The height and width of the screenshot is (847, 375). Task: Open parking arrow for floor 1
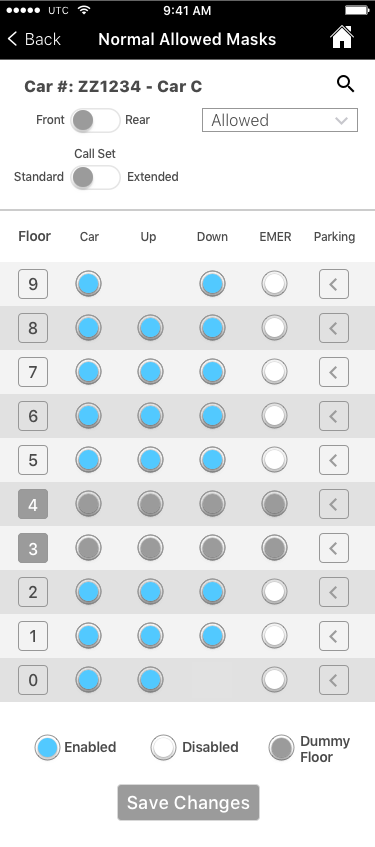(334, 636)
